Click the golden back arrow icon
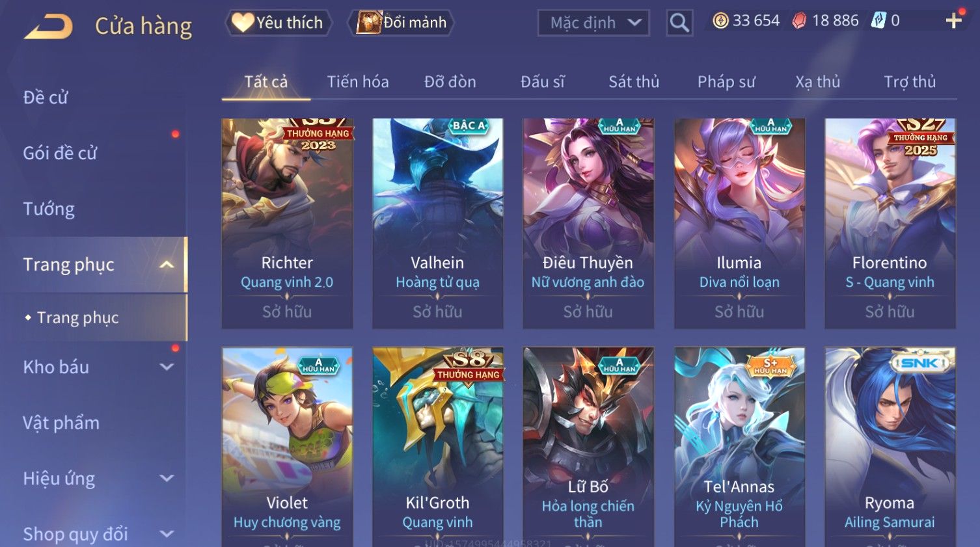 click(48, 27)
